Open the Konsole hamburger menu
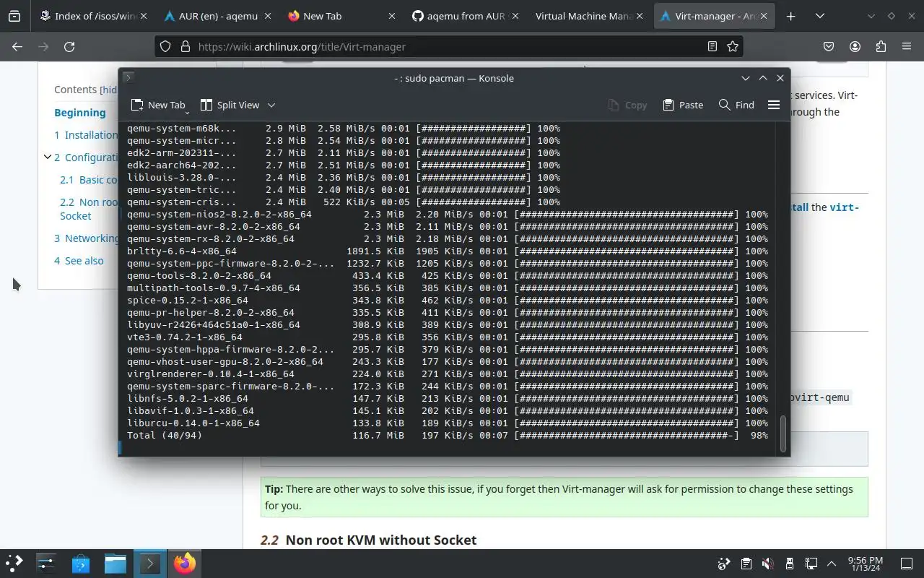Screen dimensions: 924x578 click(x=774, y=105)
